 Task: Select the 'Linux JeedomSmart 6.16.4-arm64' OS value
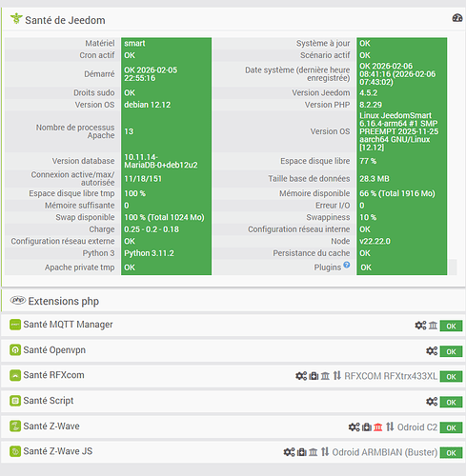[x=399, y=131]
